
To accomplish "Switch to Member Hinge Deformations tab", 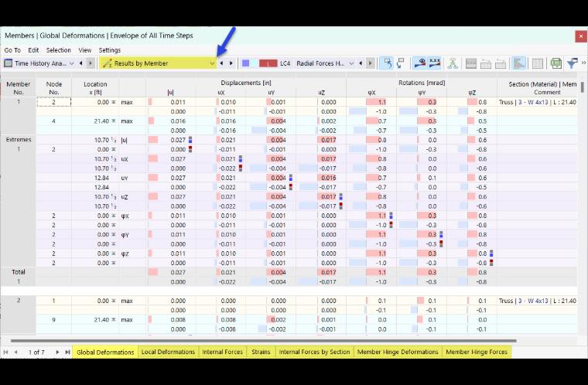I will click(x=398, y=352).
